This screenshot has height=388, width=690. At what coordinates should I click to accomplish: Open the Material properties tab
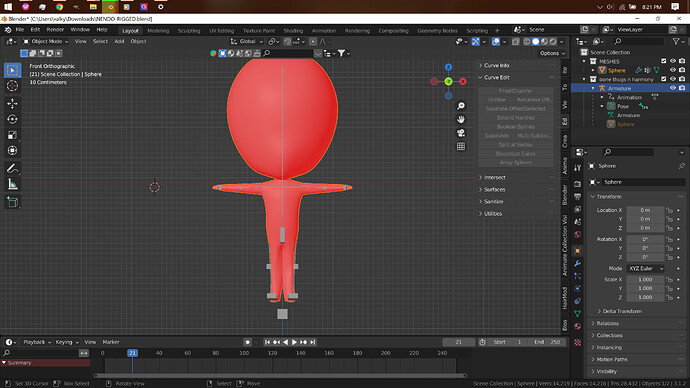click(577, 326)
